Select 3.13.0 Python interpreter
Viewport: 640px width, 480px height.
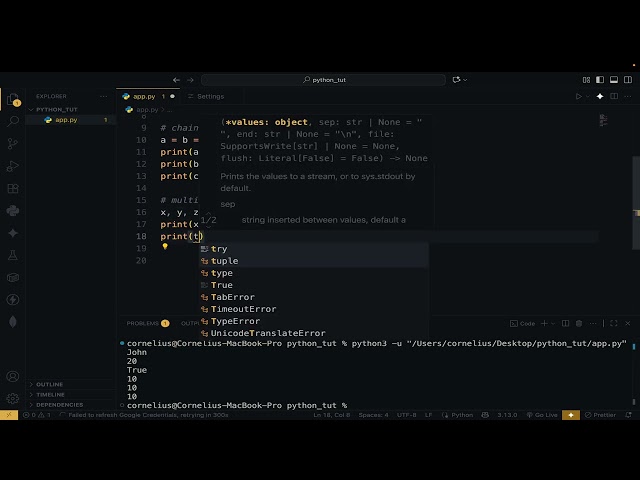pyautogui.click(x=507, y=415)
